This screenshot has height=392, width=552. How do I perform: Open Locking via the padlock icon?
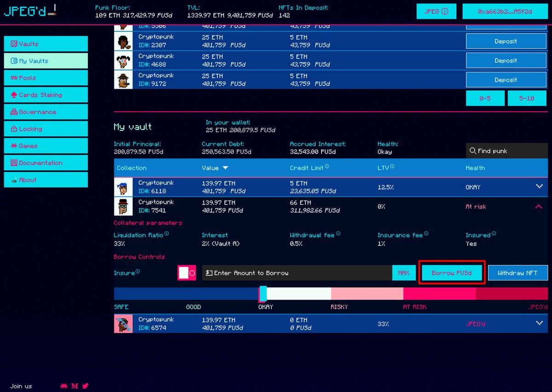click(14, 129)
